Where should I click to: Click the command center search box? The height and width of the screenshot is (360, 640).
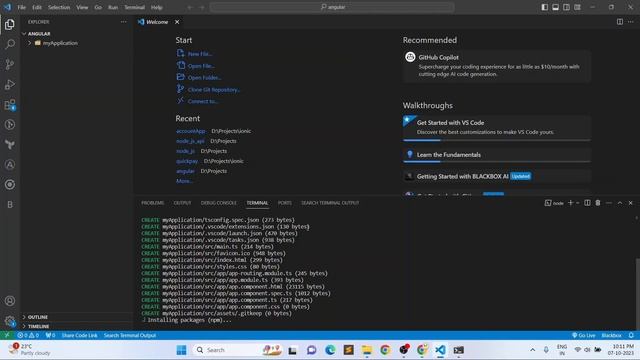pos(332,7)
